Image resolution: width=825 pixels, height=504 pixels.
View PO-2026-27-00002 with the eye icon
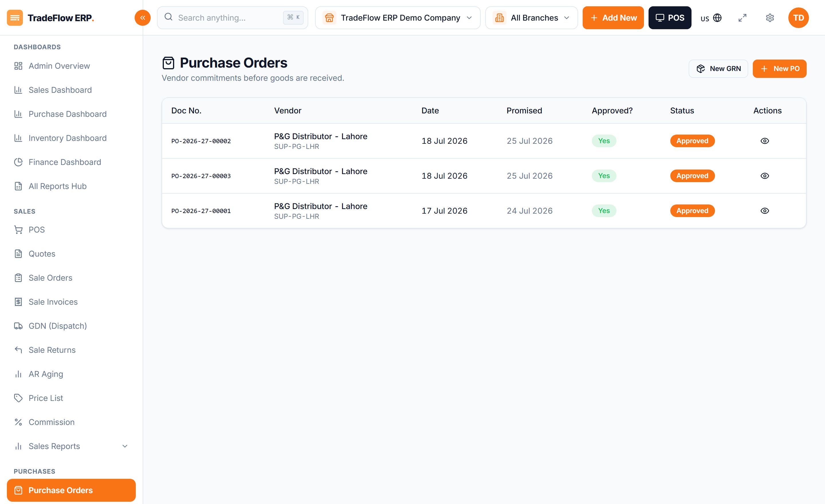click(765, 141)
